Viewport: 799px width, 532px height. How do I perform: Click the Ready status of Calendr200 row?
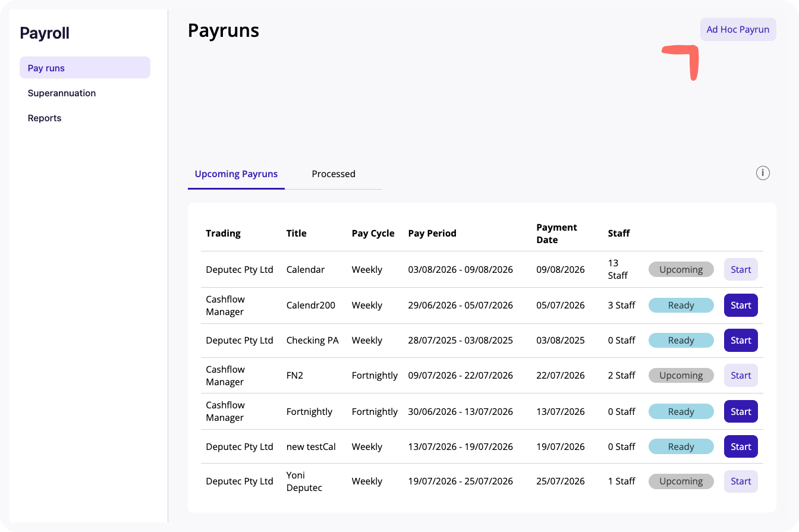(681, 305)
